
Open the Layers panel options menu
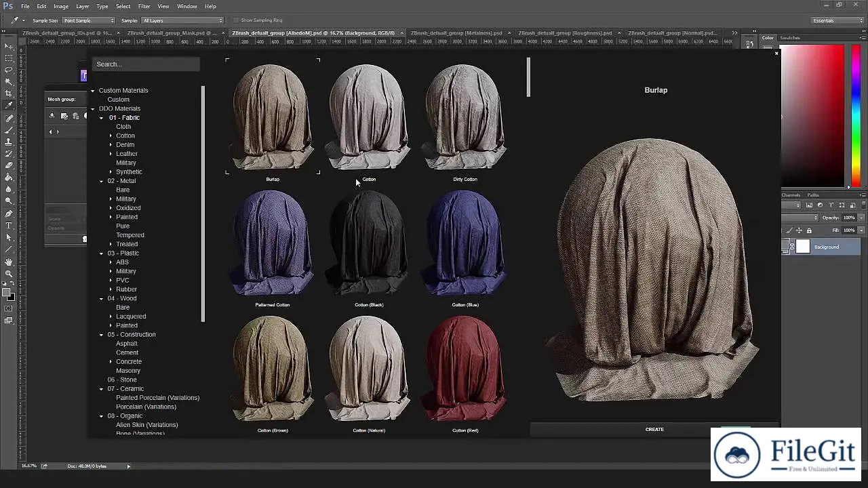[863, 195]
